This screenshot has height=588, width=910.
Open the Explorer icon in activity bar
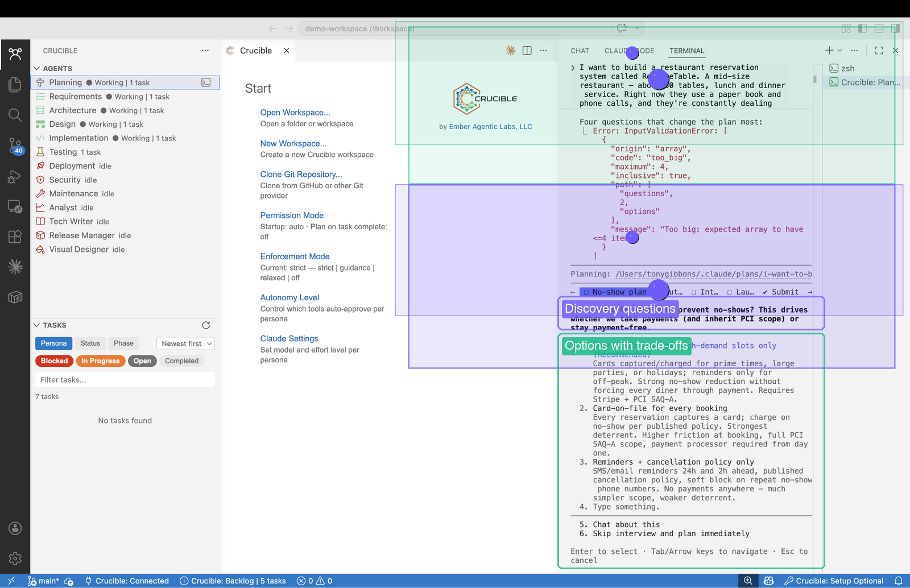click(x=15, y=85)
